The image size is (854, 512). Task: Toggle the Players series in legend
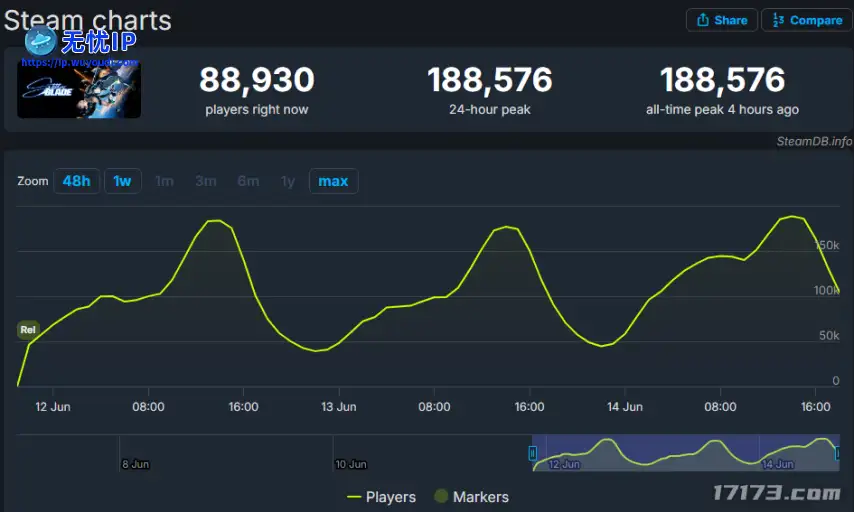click(381, 497)
